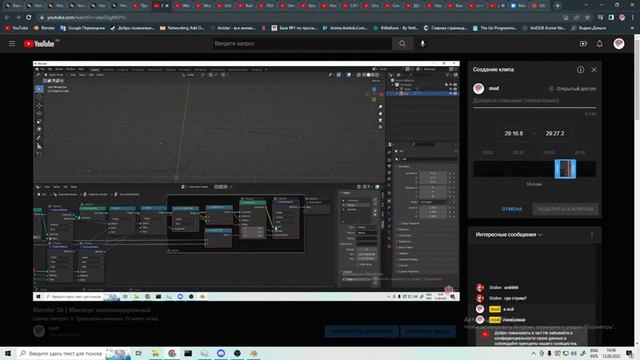Open the Google Переводчик bookmark
This screenshot has height=360, width=640.
[x=82, y=28]
